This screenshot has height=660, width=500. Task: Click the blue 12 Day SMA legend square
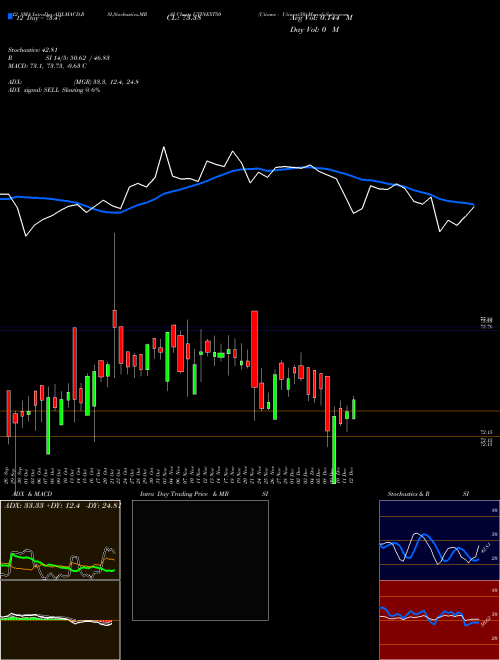point(10,16)
